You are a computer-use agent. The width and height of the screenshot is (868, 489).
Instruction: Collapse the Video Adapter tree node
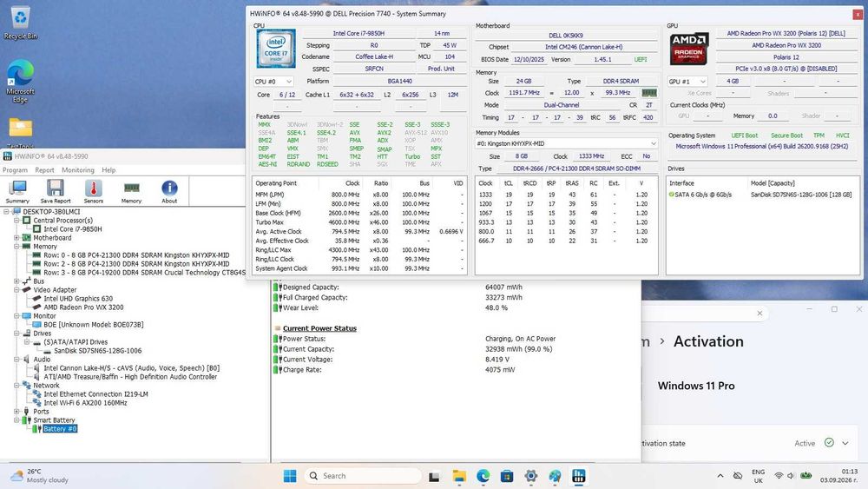coord(17,289)
